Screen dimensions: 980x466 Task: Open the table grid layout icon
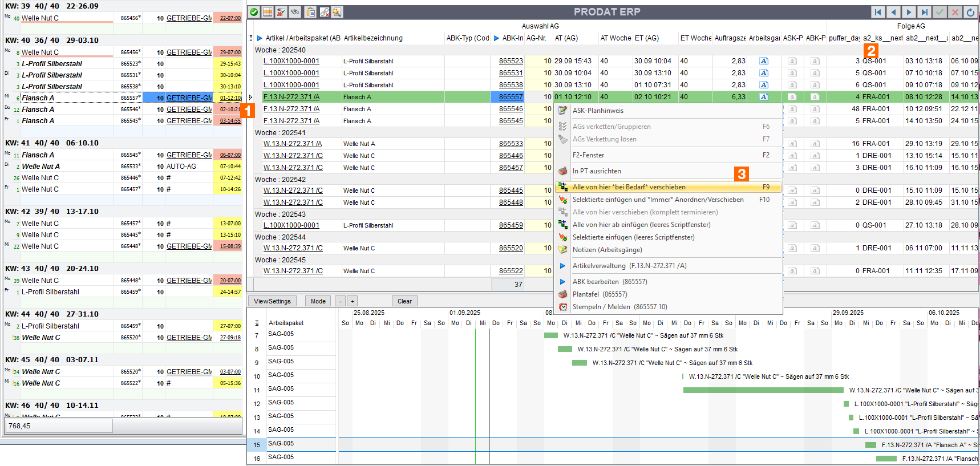tap(268, 12)
